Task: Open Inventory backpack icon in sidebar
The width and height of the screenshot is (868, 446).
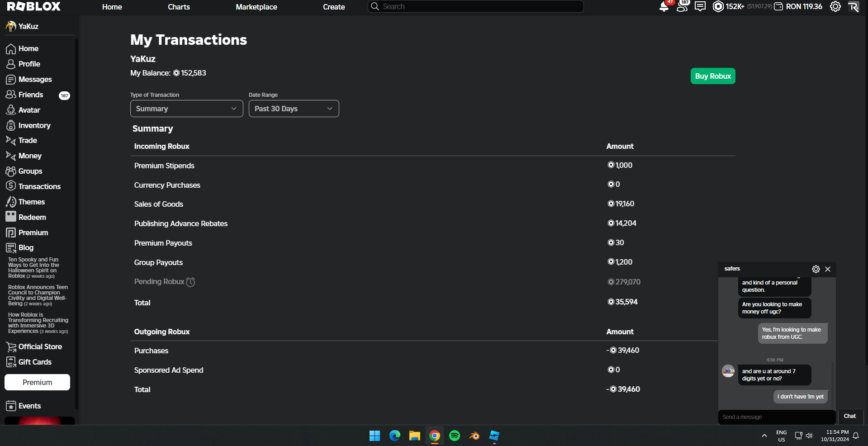Action: (11, 125)
